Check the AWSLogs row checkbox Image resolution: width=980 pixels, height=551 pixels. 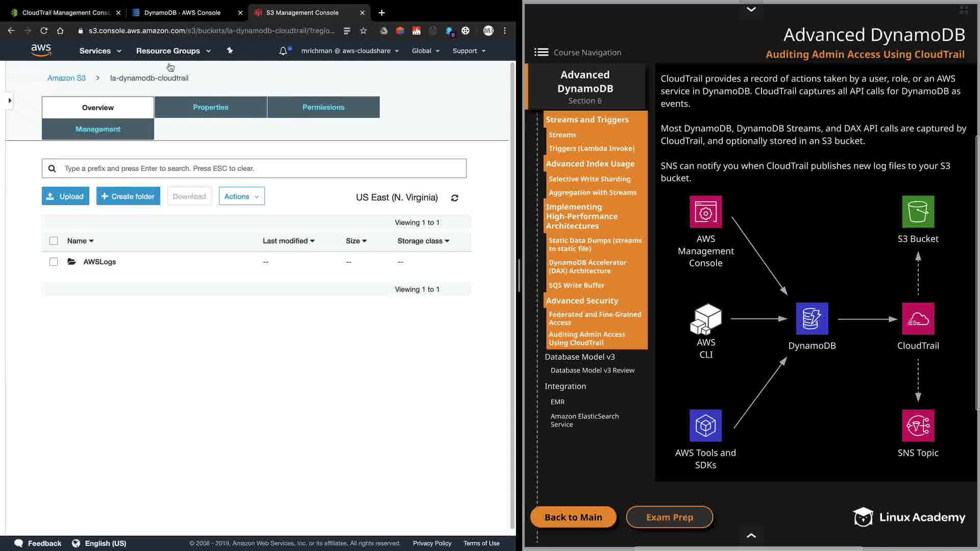(54, 262)
